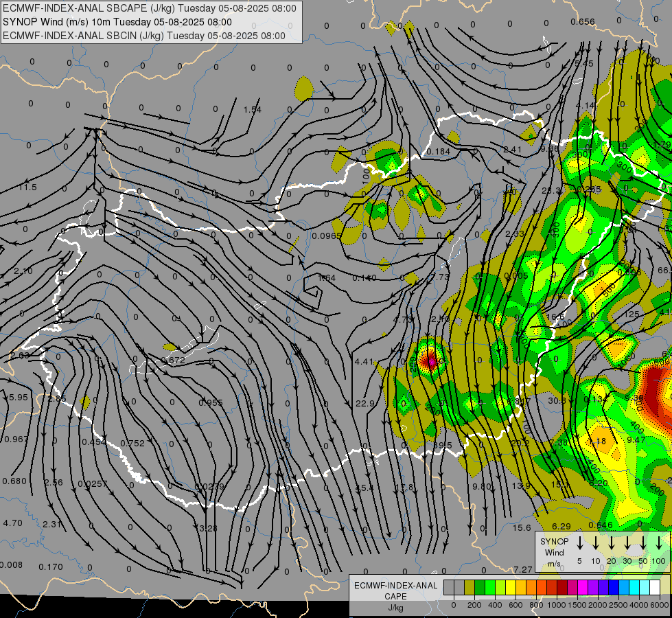Pick the dark green swatch above 200
This screenshot has height=618, width=672.
(x=480, y=588)
